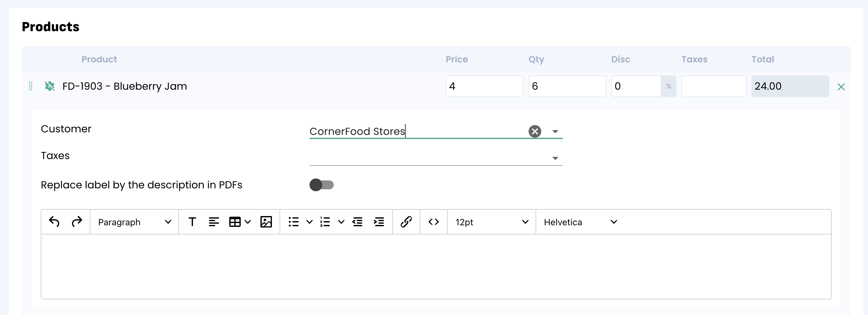868x315 pixels.
Task: Click the drag handle of Blueberry Jam row
Action: tap(31, 86)
